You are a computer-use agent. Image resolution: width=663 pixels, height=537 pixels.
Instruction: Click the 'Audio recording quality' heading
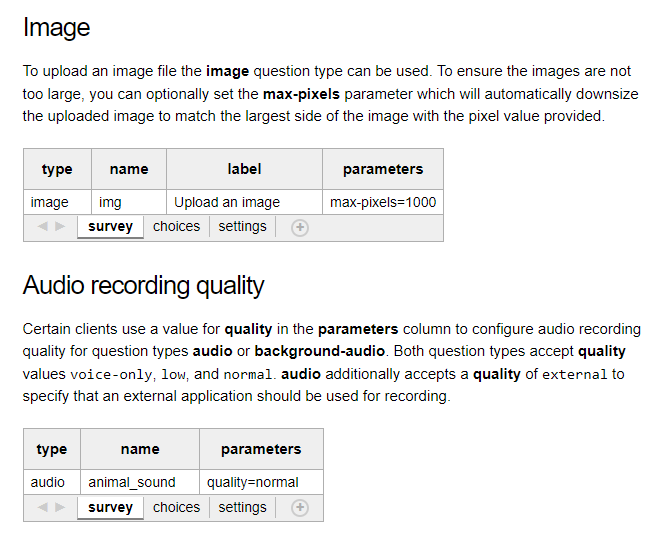tap(143, 285)
